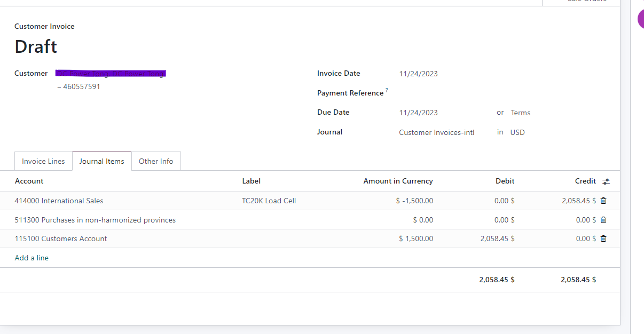This screenshot has width=644, height=334.
Task: Expand the Customer Invoices-intl journal dropdown
Action: click(x=436, y=132)
